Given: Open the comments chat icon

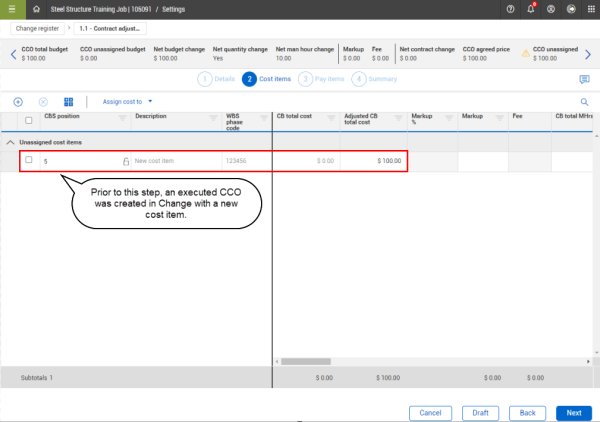Looking at the screenshot, I should (x=584, y=79).
